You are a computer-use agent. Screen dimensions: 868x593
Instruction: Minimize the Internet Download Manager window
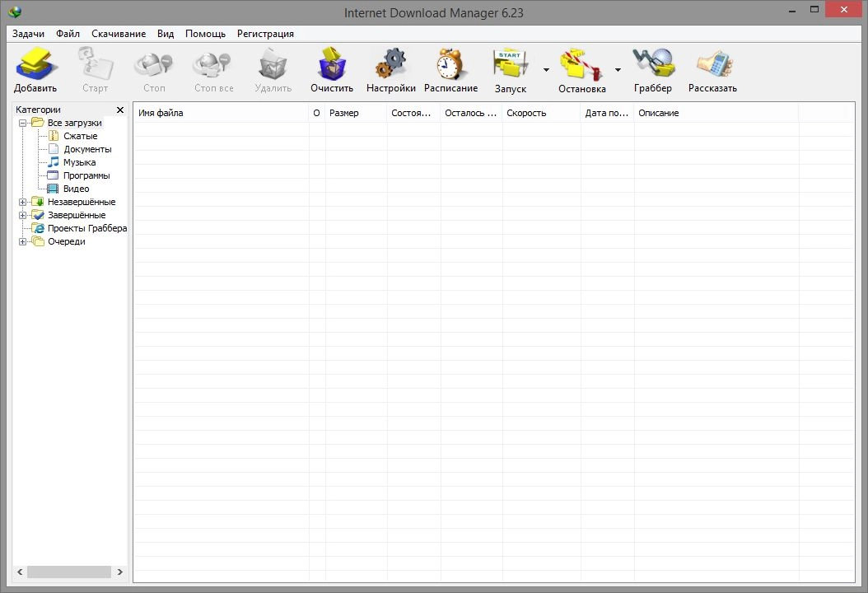click(x=792, y=10)
